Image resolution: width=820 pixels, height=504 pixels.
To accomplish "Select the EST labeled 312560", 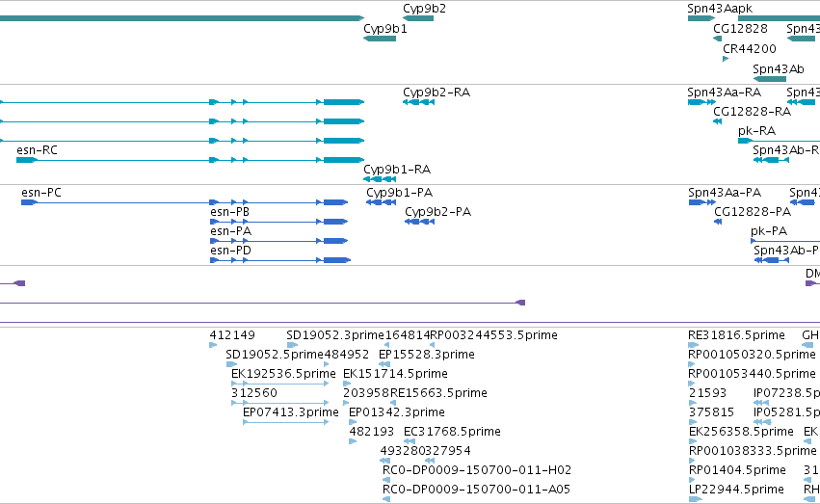I will click(x=254, y=393).
